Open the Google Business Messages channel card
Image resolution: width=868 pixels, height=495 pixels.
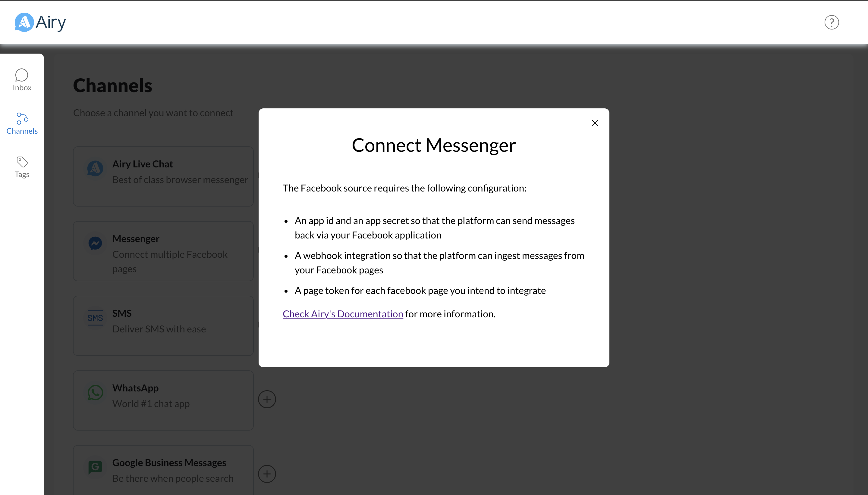click(163, 471)
